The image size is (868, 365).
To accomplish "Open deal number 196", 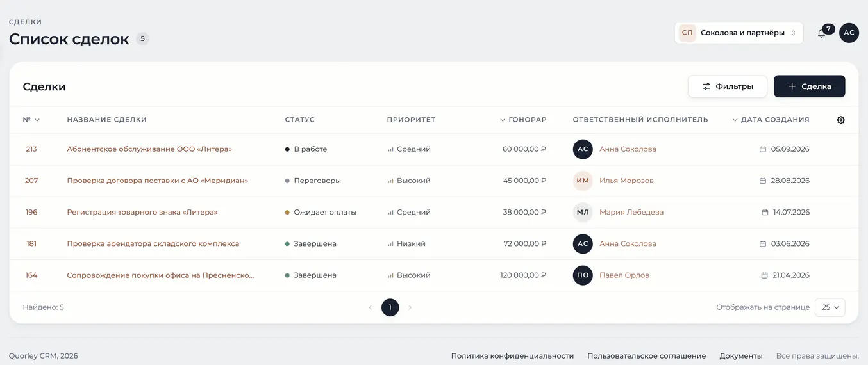I will point(31,212).
